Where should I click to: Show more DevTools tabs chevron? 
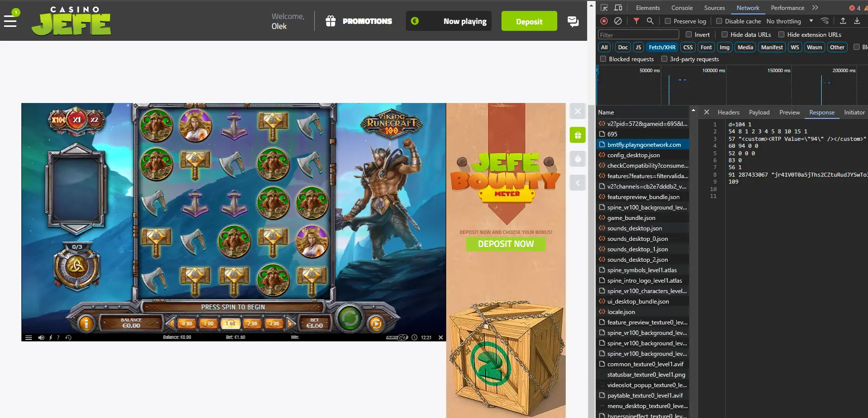[x=815, y=7]
